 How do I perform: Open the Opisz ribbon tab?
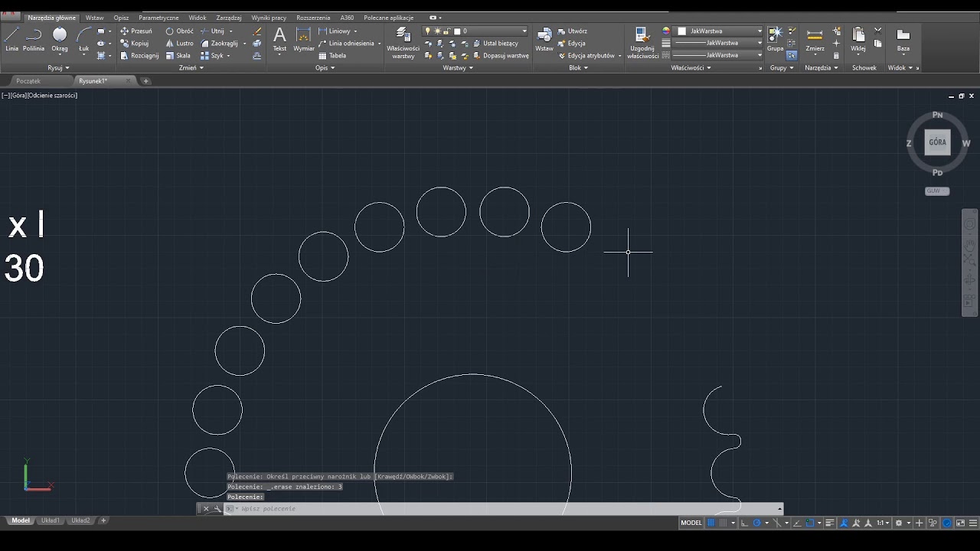[x=121, y=18]
